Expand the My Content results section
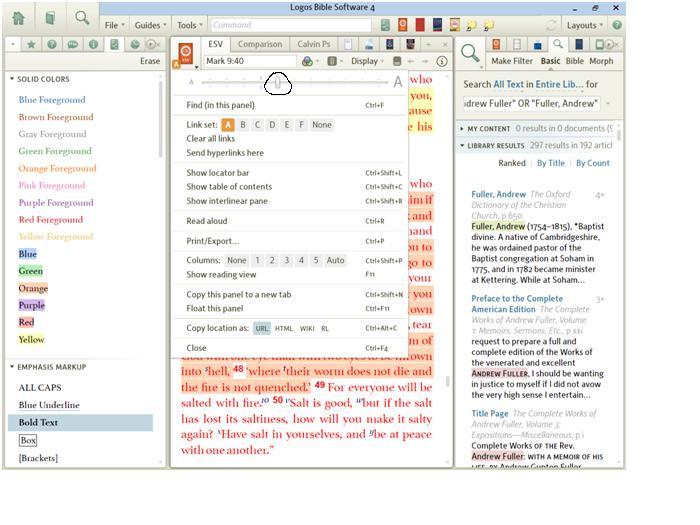This screenshot has height=525, width=700. click(462, 129)
